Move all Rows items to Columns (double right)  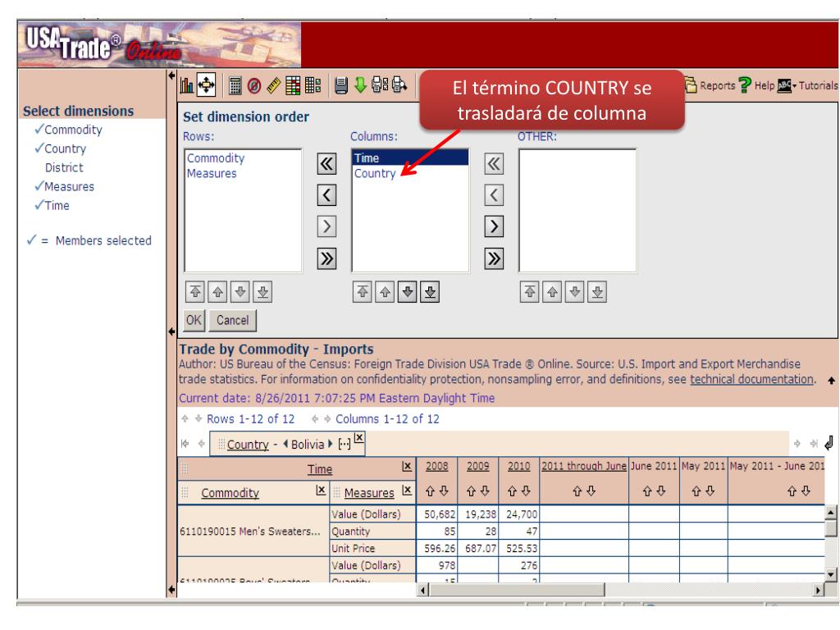(x=326, y=258)
